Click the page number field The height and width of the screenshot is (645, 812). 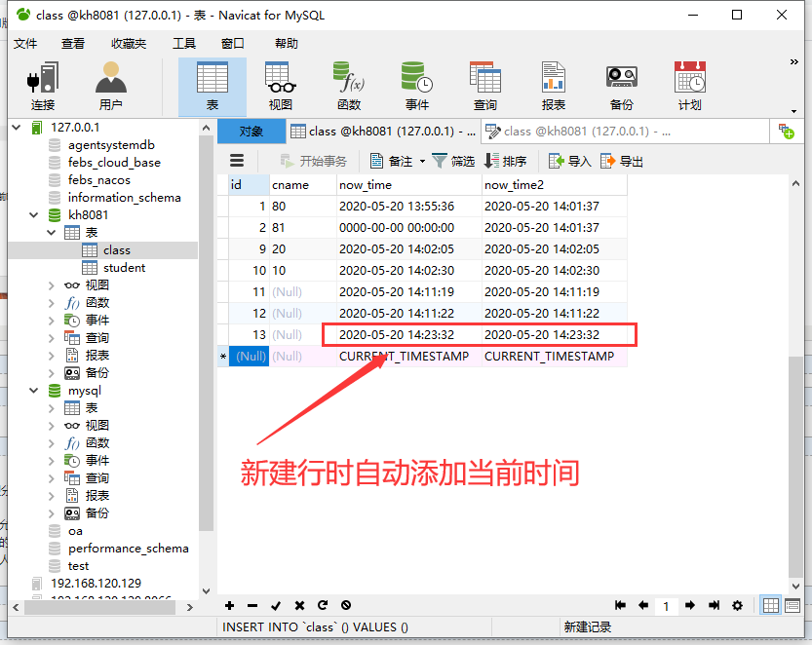[667, 606]
